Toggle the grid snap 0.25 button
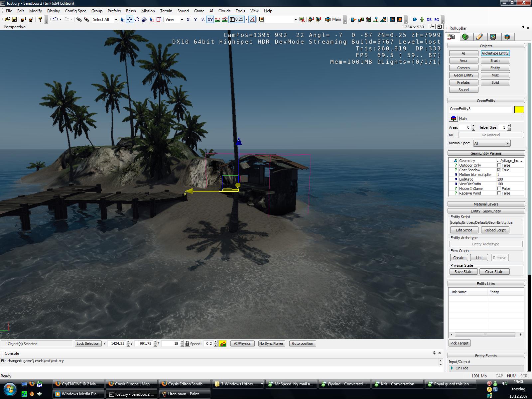 pos(237,20)
